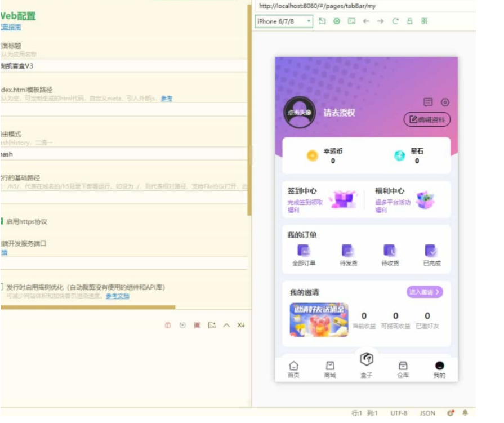Click the profile avatar image
The height and width of the screenshot is (423, 504).
(x=299, y=112)
